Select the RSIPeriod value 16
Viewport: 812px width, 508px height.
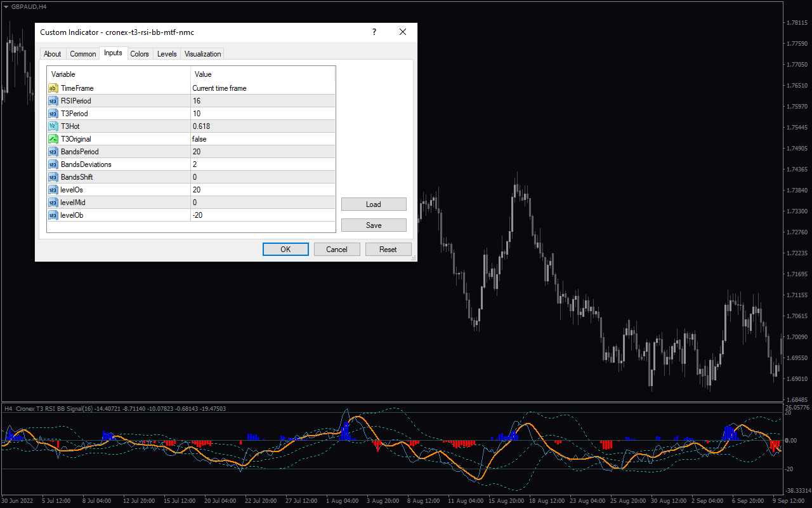click(197, 101)
